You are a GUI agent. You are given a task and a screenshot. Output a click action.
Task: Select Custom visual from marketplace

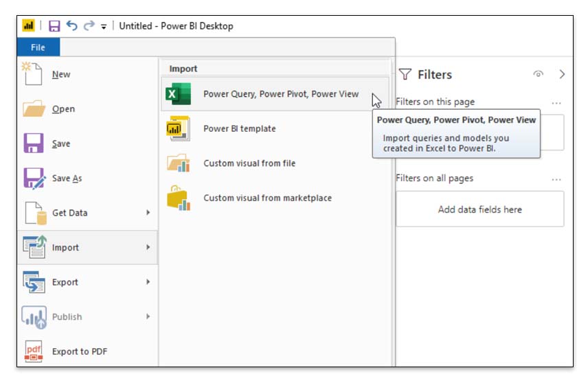[x=275, y=198]
